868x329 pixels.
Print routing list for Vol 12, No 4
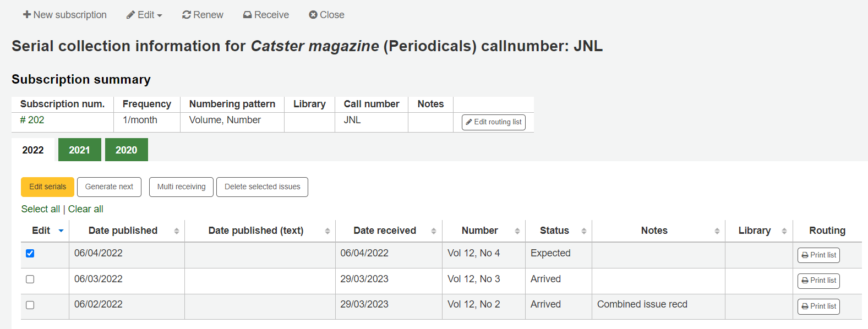coord(818,255)
